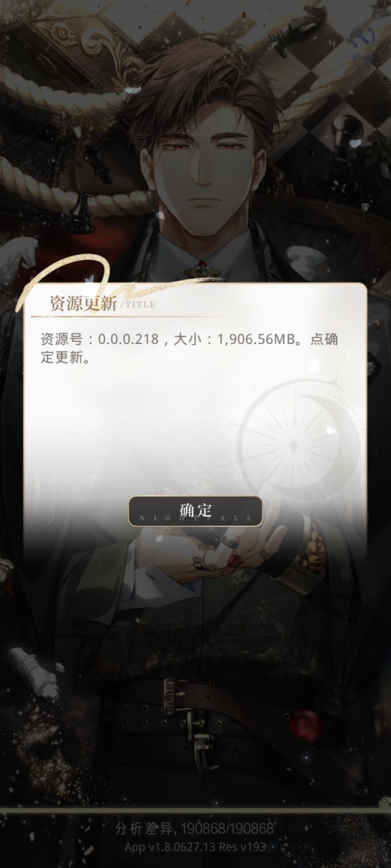Tap the 1,906.56MB size text

tap(256, 339)
